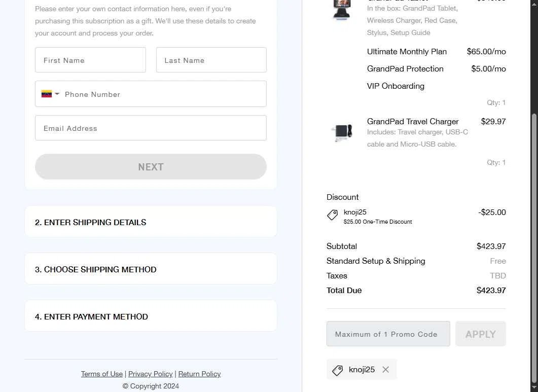Click the $65.00/mo plan price
538x392 pixels.
tap(486, 52)
